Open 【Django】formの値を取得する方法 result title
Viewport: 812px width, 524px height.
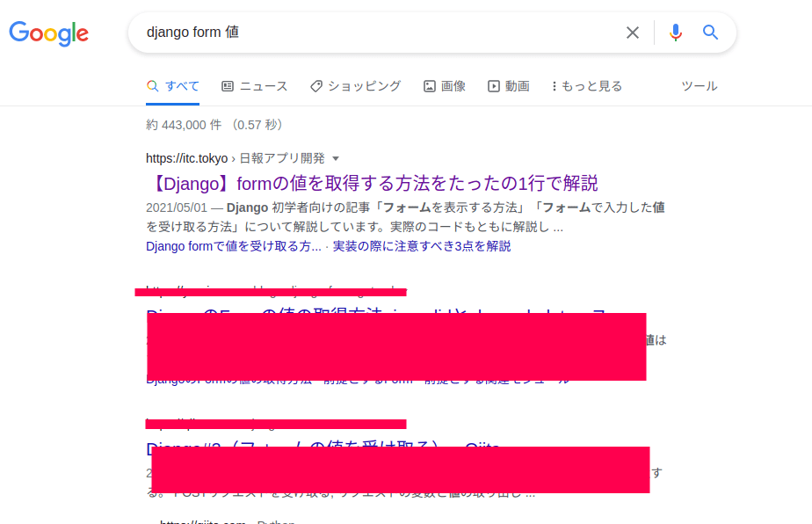pyautogui.click(x=372, y=183)
